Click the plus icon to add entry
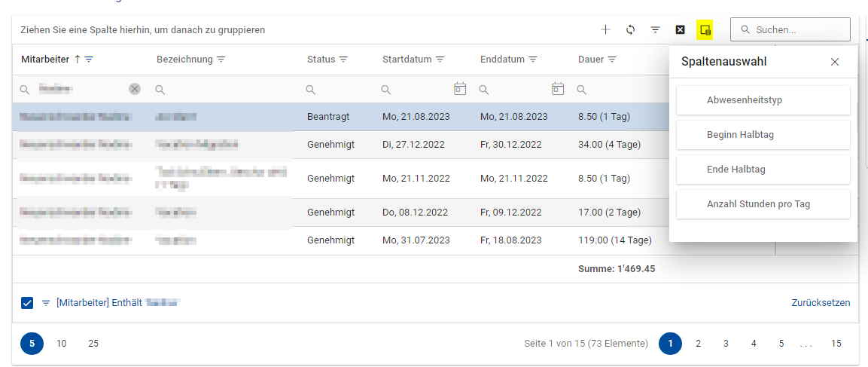Image resolution: width=868 pixels, height=367 pixels. [605, 29]
